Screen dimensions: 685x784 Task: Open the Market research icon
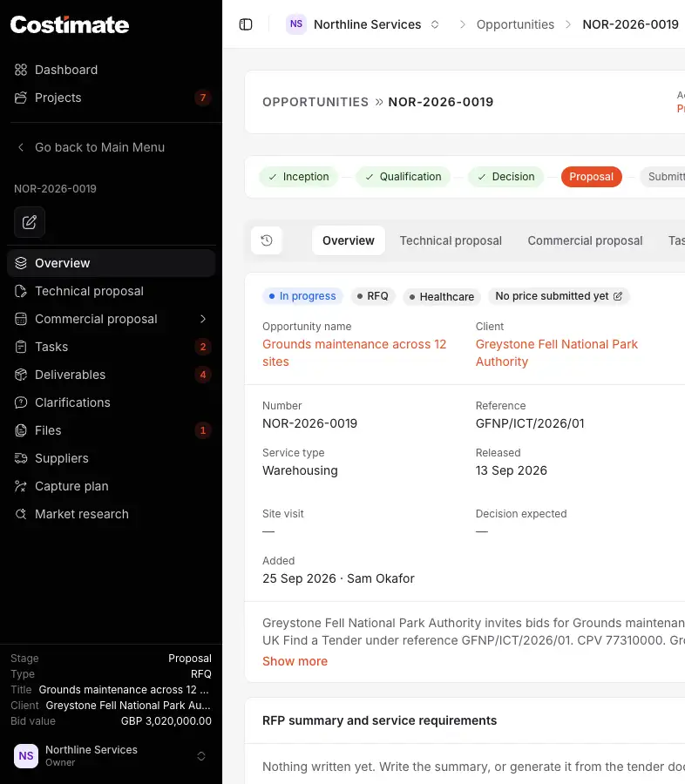[x=21, y=514]
